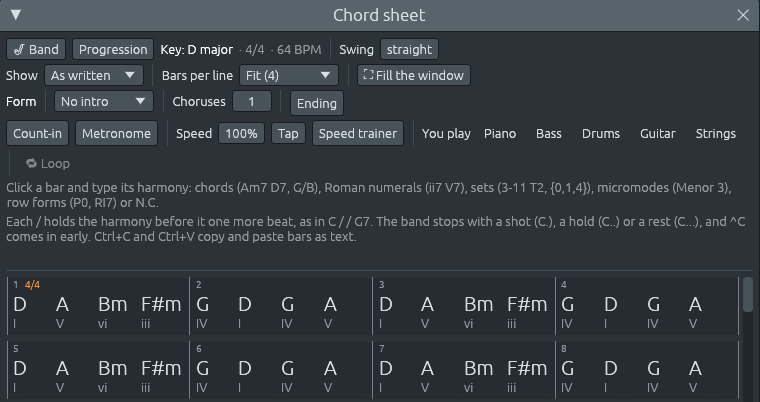This screenshot has height=402, width=760.
Task: Select the D chord in bar 8
Action: point(611,369)
